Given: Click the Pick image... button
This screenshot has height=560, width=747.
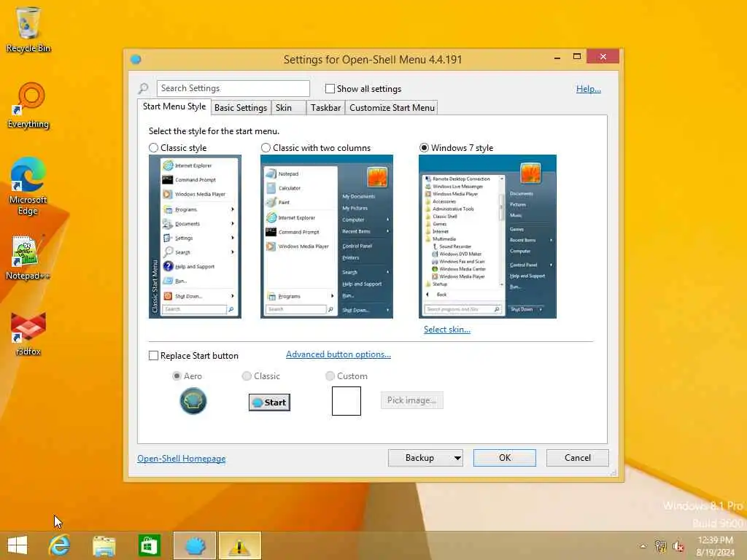Looking at the screenshot, I should (x=411, y=400).
